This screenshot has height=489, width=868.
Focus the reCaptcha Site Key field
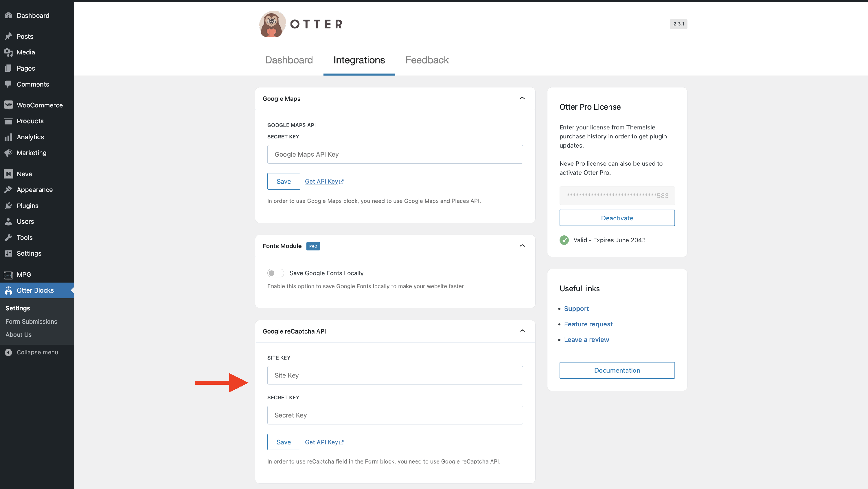click(x=395, y=375)
